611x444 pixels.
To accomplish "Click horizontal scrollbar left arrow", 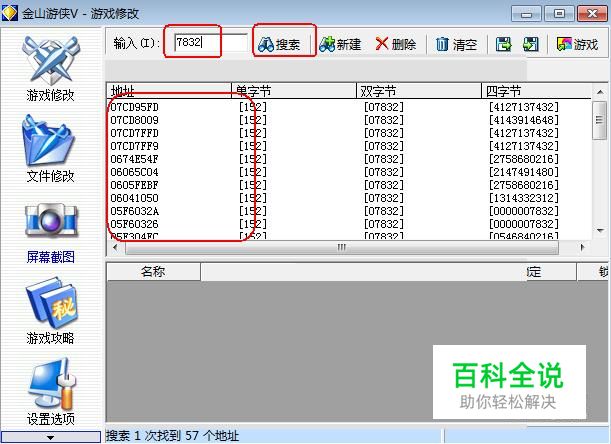I will [115, 247].
